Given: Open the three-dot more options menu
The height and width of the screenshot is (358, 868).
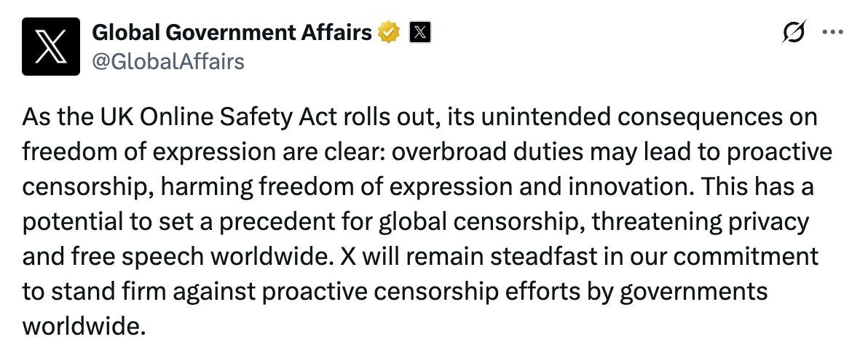Looking at the screenshot, I should (x=832, y=32).
